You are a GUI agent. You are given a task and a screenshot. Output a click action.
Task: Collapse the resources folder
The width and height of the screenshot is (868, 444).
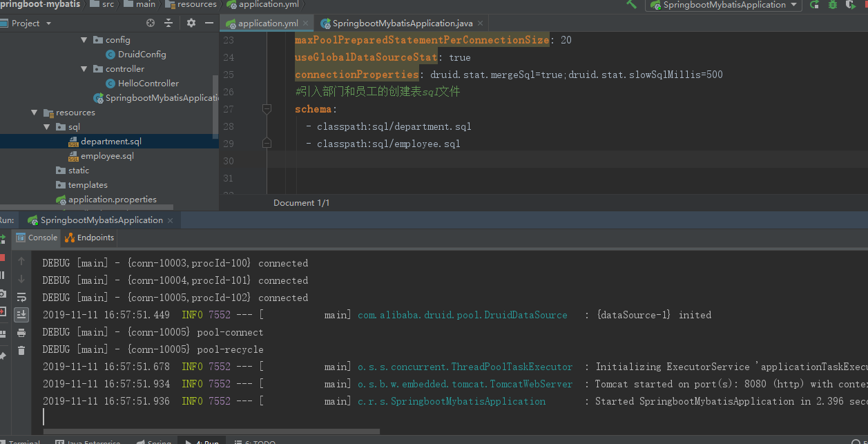(35, 113)
